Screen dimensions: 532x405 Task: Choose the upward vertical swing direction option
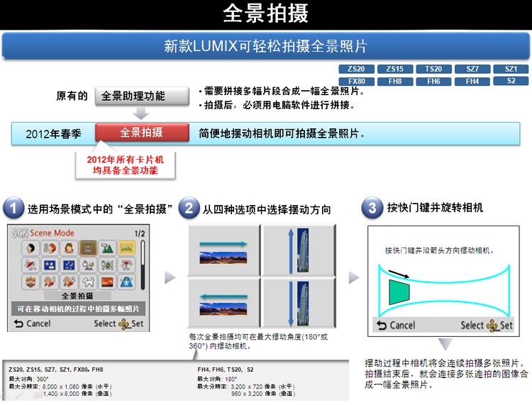[x=299, y=250]
